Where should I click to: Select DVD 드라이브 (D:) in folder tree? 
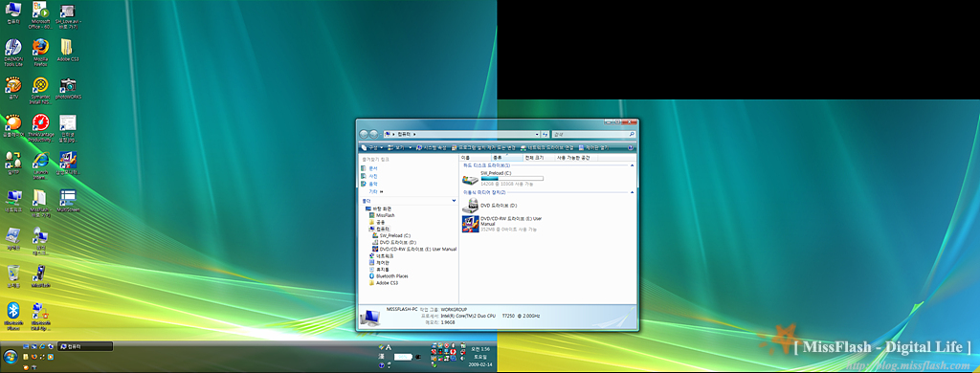point(393,242)
